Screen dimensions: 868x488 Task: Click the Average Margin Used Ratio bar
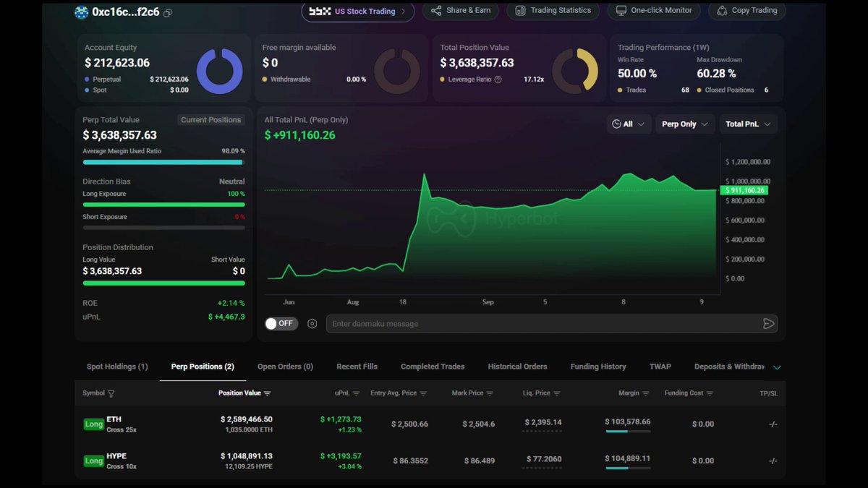[x=163, y=163]
